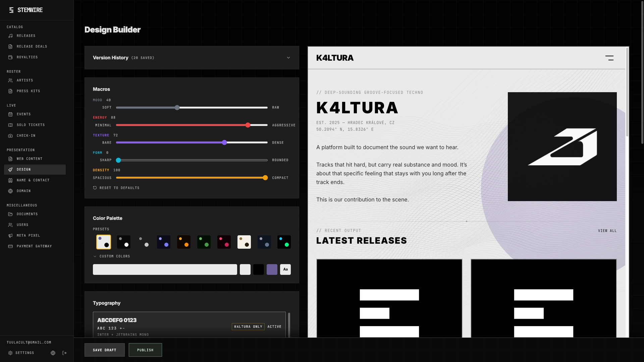Select the cream brown preset palette

coord(244,242)
